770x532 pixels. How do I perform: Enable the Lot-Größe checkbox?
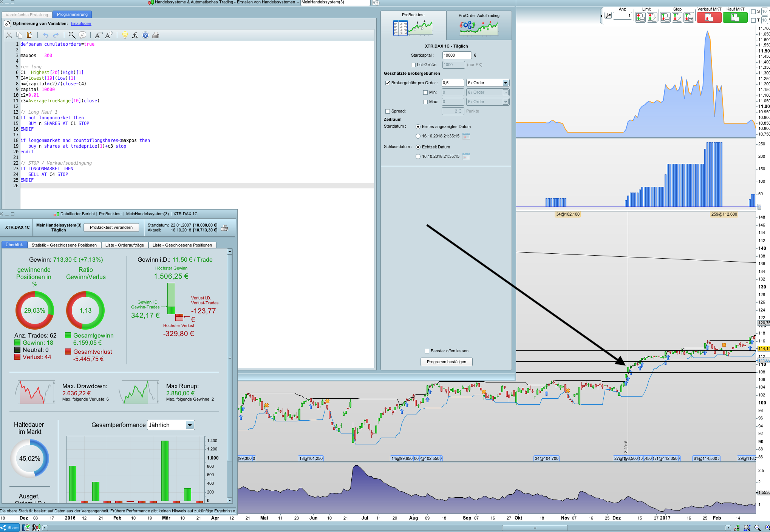click(x=413, y=65)
